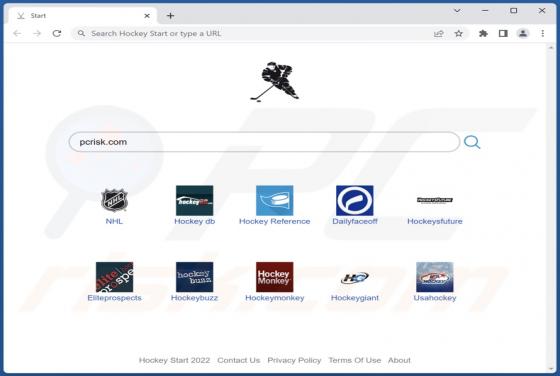
Task: Open the Hockey Reference puck icon
Action: (274, 200)
